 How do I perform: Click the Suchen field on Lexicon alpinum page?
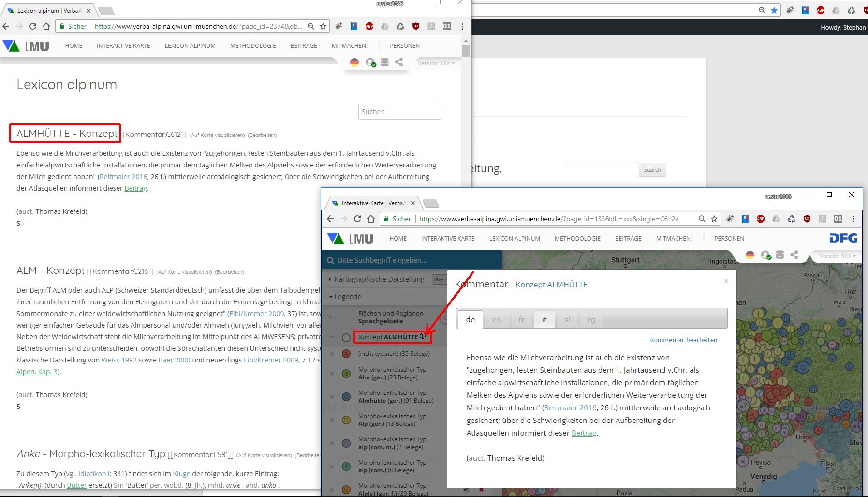[x=400, y=111]
